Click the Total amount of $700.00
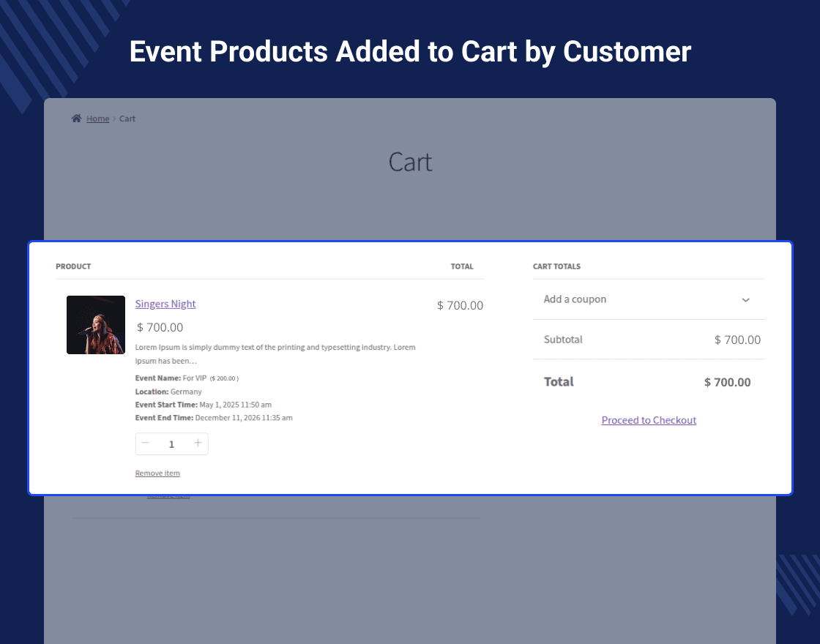 coord(727,381)
